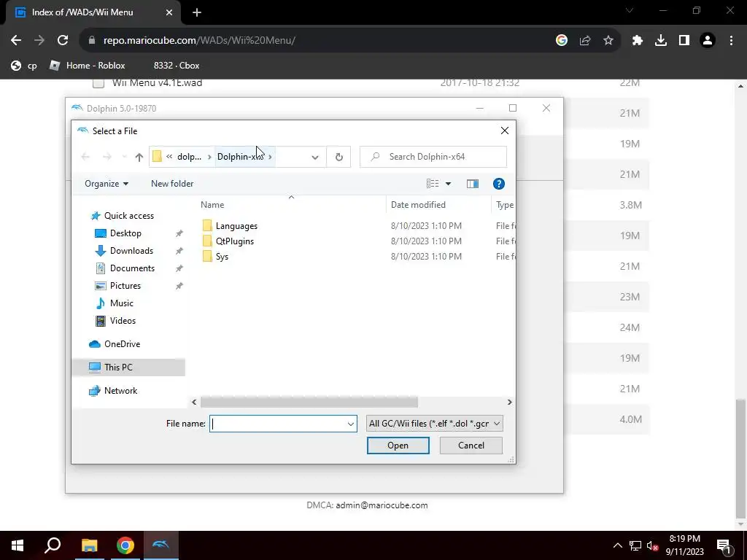The width and height of the screenshot is (747, 560).
Task: Expand the File name dropdown arrow
Action: pos(351,424)
